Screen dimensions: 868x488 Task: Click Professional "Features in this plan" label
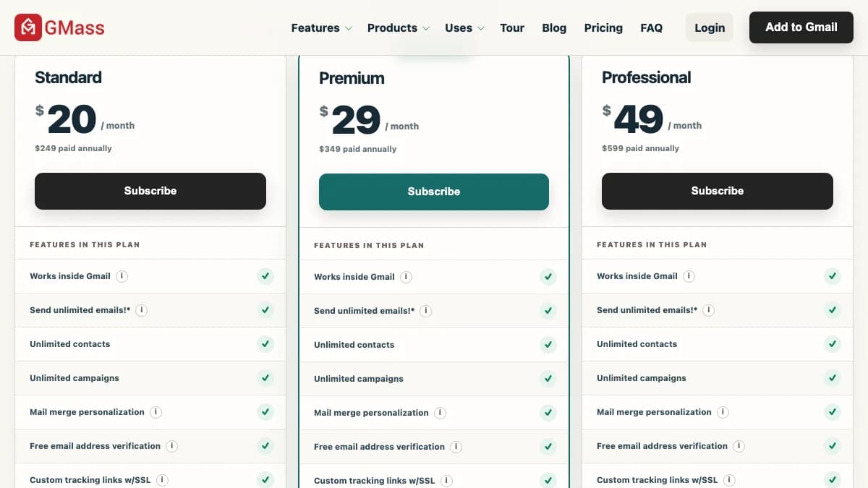tap(652, 244)
